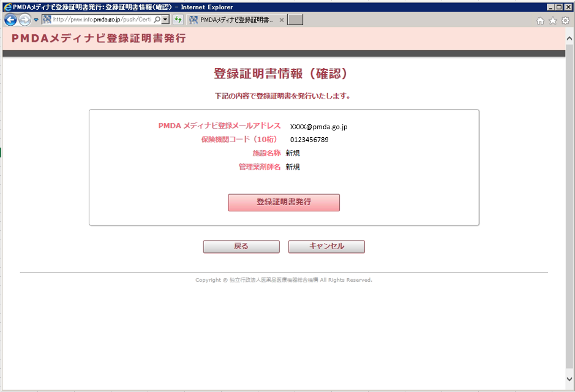The height and width of the screenshot is (392, 575).
Task: Maximize the Internet Explorer window
Action: pyautogui.click(x=559, y=7)
